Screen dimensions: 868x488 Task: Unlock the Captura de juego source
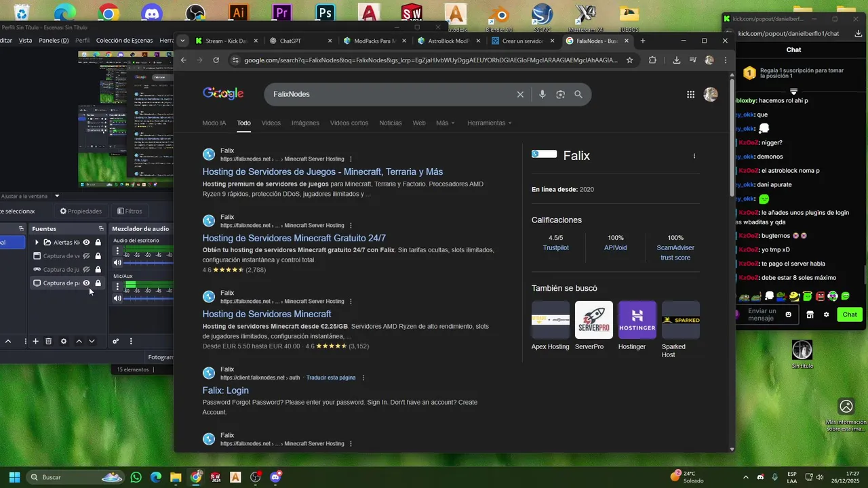98,269
